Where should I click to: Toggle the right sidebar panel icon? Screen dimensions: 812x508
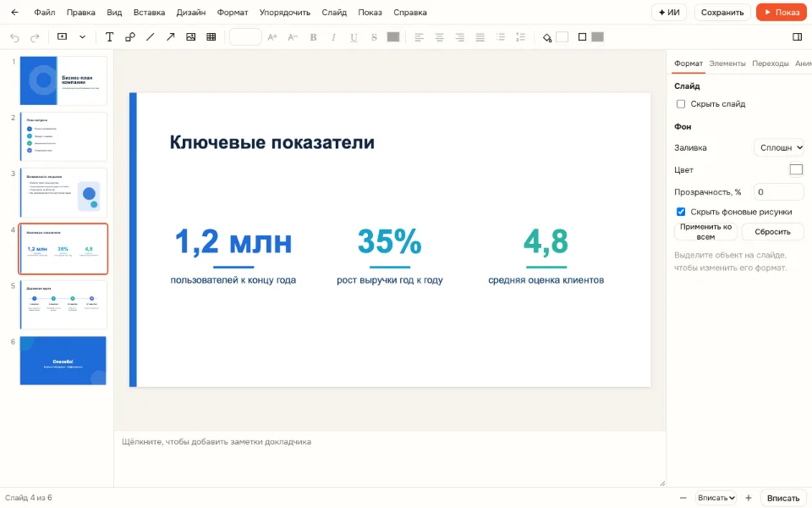[x=798, y=36]
